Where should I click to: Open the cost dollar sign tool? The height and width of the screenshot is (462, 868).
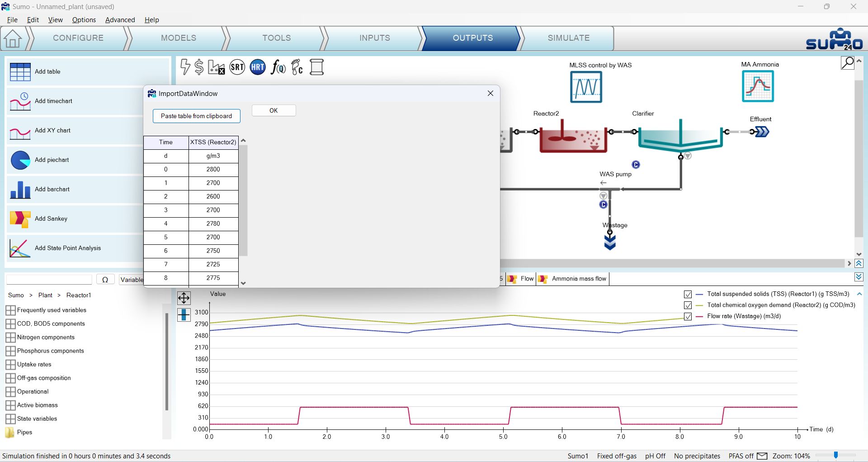click(199, 67)
